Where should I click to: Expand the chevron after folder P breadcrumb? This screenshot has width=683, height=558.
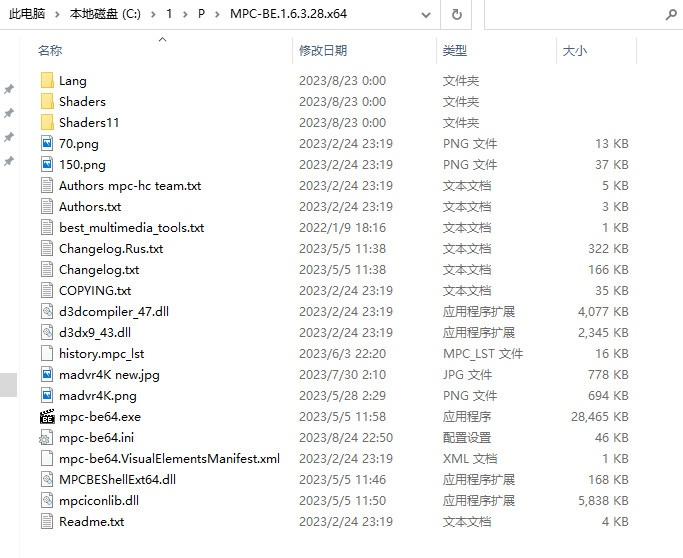pos(217,14)
